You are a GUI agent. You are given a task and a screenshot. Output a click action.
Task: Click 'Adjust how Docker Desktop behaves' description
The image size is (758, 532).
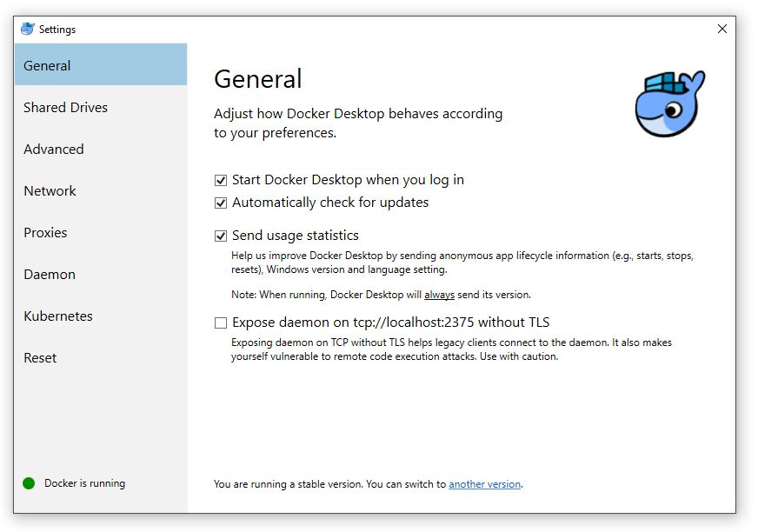pyautogui.click(x=358, y=123)
